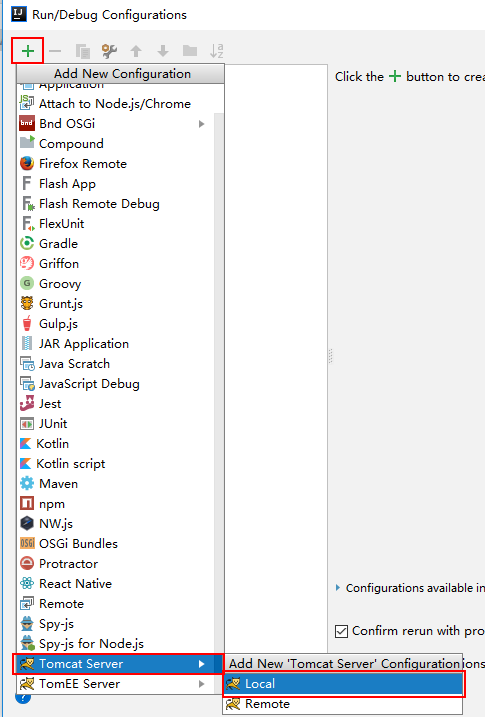Select the Flash App entry

coord(116,184)
